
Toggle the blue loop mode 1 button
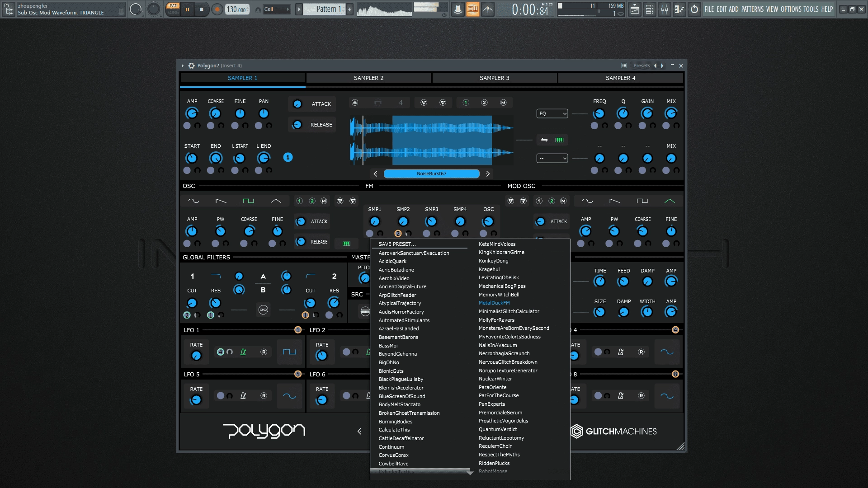tap(288, 157)
